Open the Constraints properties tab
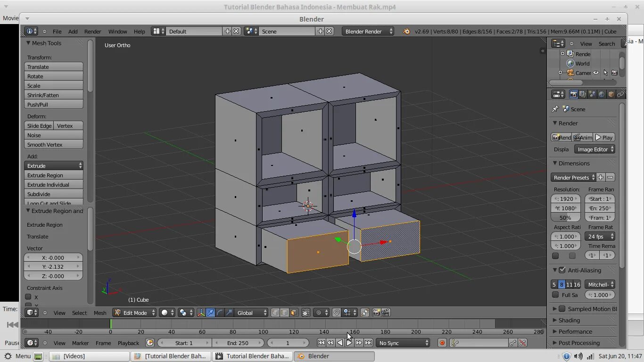 pyautogui.click(x=620, y=94)
